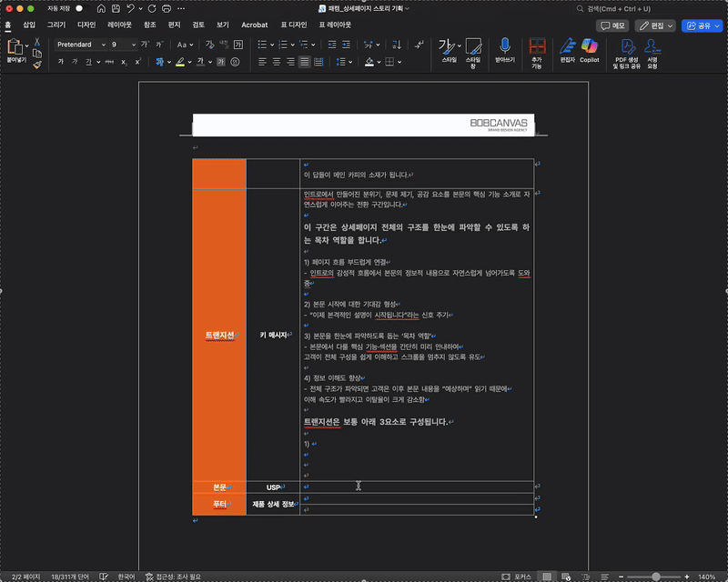Toggle the AutoSave switch
This screenshot has height=582, width=728.
coord(83,9)
